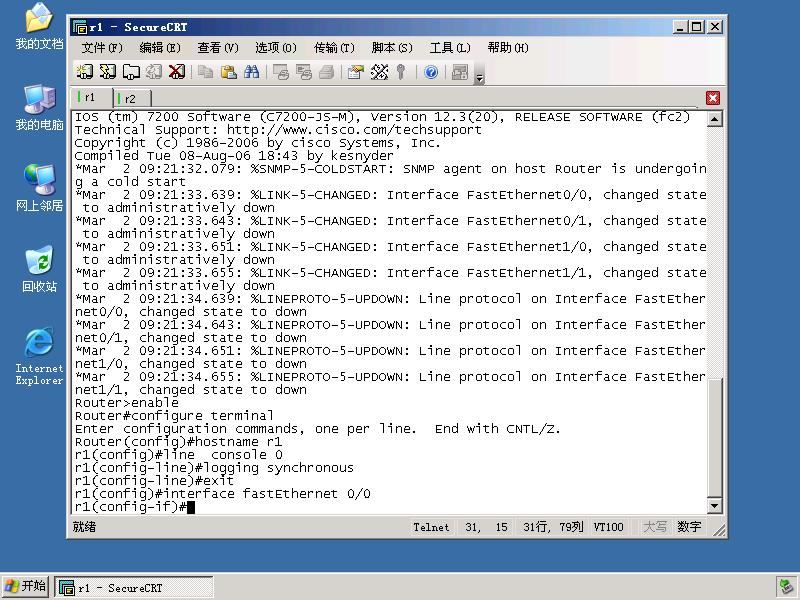Open the 选项(O) menu
The image size is (800, 600).
point(276,48)
